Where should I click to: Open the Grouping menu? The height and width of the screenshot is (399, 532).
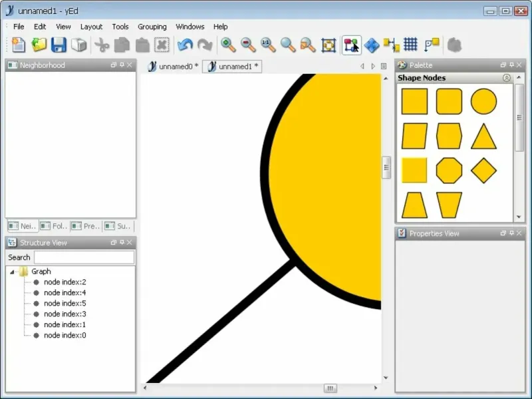tap(152, 27)
